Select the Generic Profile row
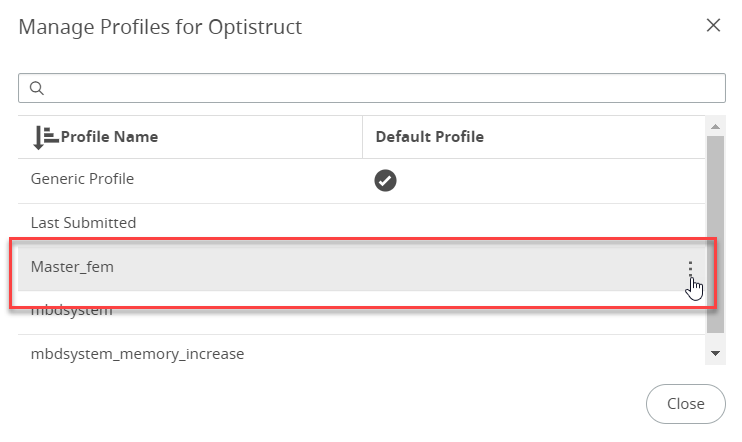 point(83,180)
